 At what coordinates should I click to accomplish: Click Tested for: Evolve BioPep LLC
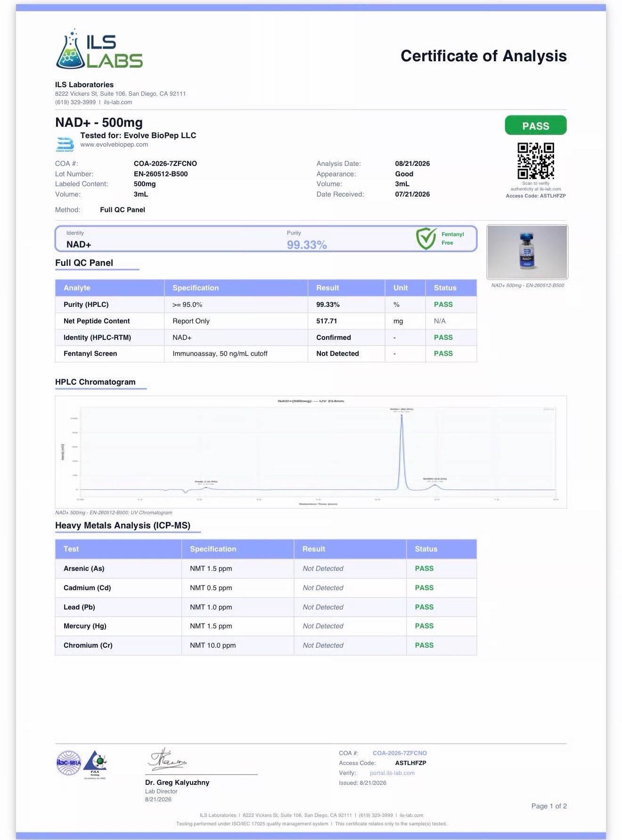(x=138, y=135)
